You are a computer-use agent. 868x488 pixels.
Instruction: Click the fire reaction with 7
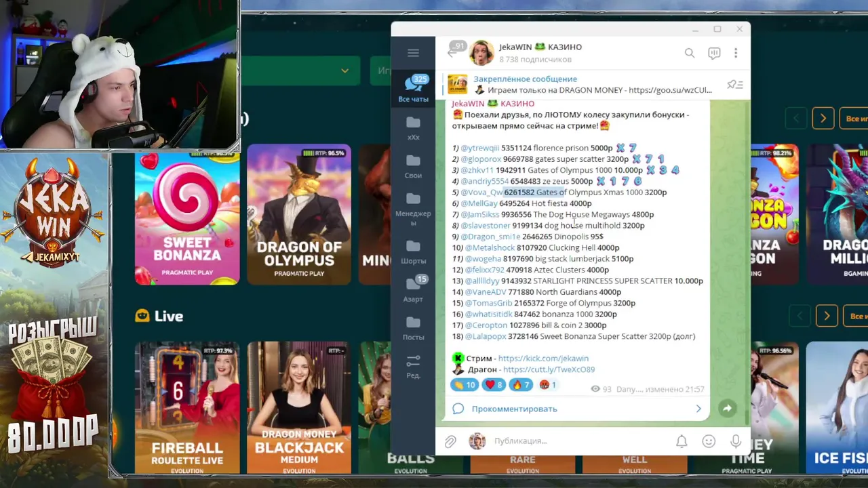tap(521, 385)
